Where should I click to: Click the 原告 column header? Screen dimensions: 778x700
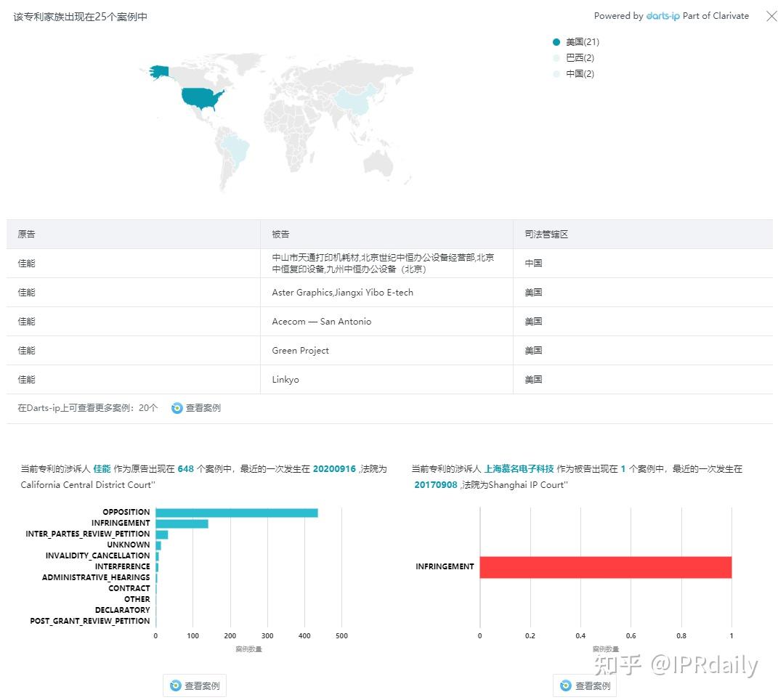pos(26,234)
